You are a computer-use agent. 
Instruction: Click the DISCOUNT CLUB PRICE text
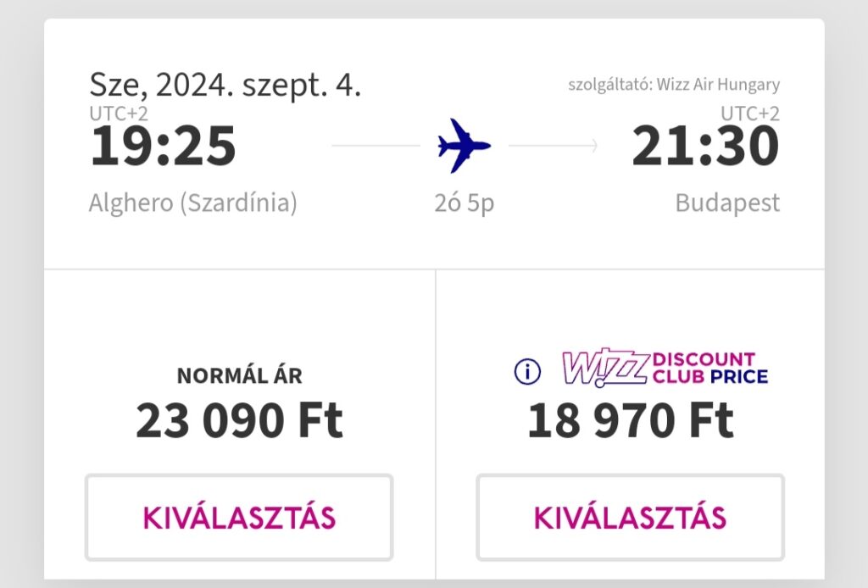coord(710,368)
